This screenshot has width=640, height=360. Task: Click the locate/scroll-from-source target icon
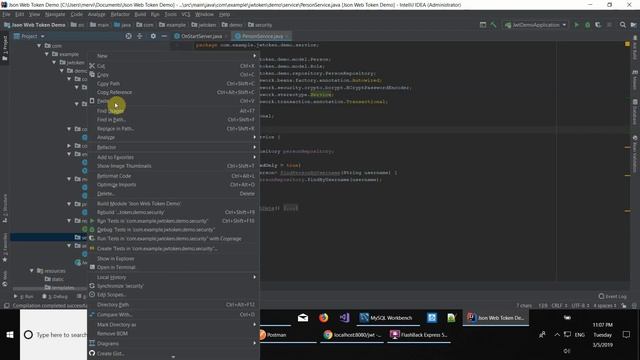coord(128,36)
